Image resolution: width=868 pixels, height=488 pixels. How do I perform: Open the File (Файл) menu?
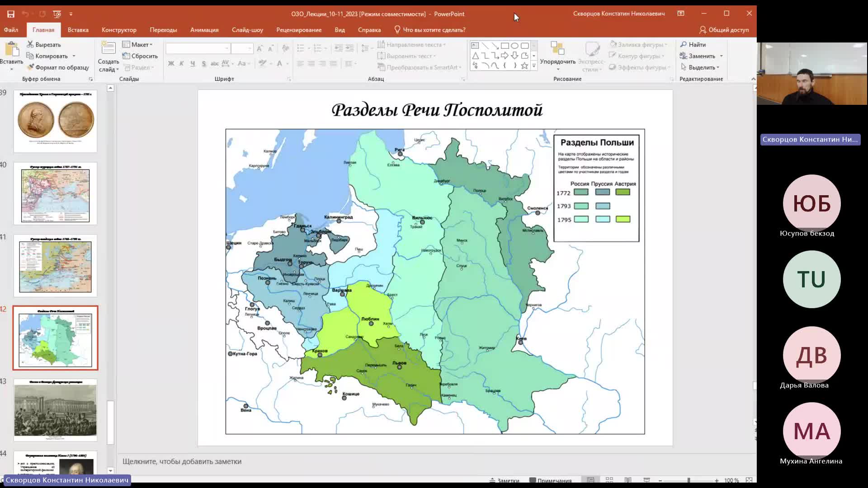point(11,30)
